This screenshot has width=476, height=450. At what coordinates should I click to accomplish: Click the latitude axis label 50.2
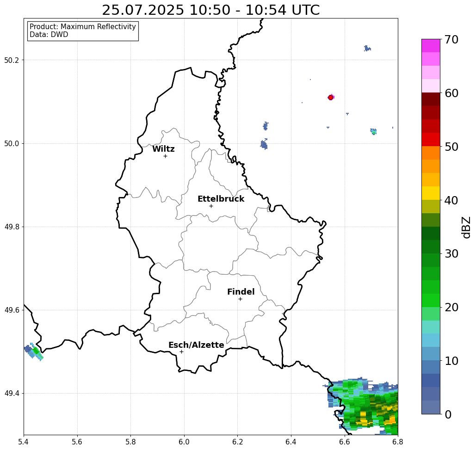[12, 60]
